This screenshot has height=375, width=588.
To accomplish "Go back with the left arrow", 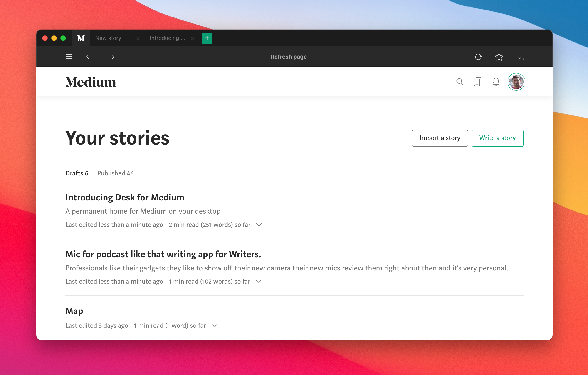I will 90,57.
